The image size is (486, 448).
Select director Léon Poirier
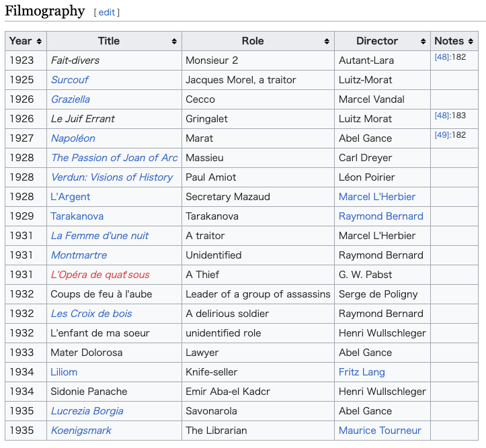coord(366,177)
